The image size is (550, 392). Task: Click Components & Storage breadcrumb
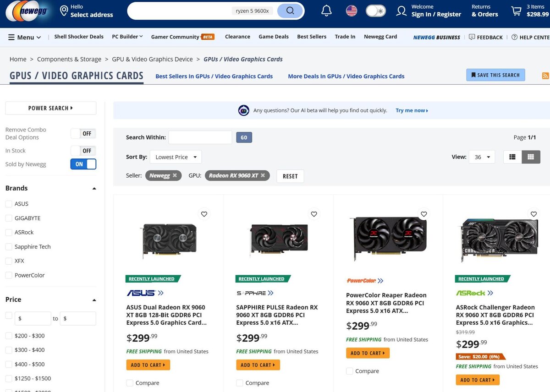pyautogui.click(x=69, y=59)
